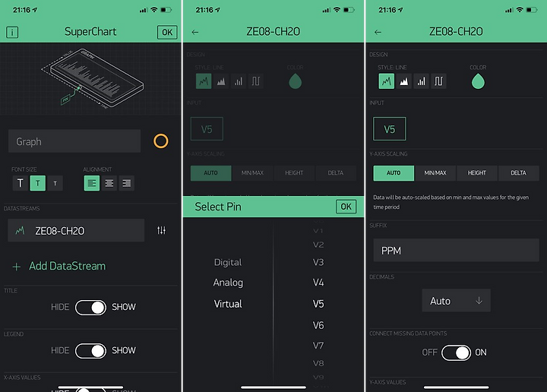Select binary step chart style in right screen
This screenshot has width=547, height=392.
click(438, 81)
